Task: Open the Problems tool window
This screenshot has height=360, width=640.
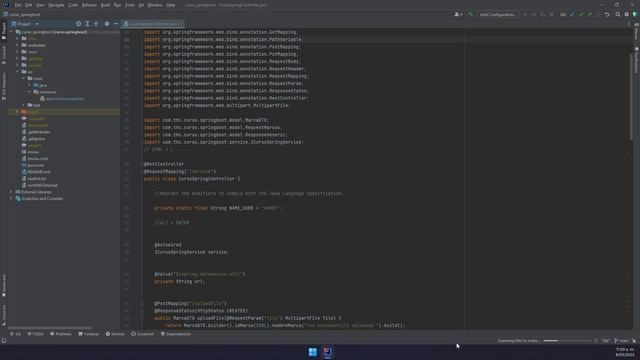Action: [61, 334]
